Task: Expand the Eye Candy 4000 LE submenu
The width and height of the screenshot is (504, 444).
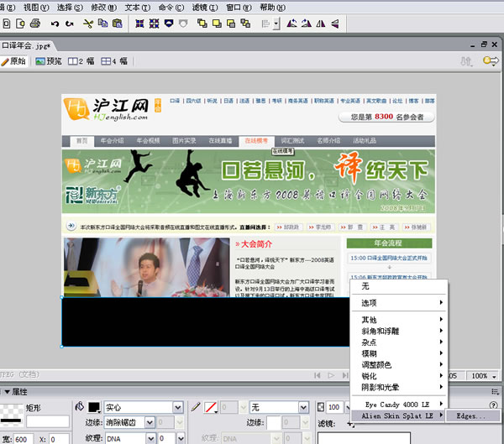Action: [x=398, y=405]
